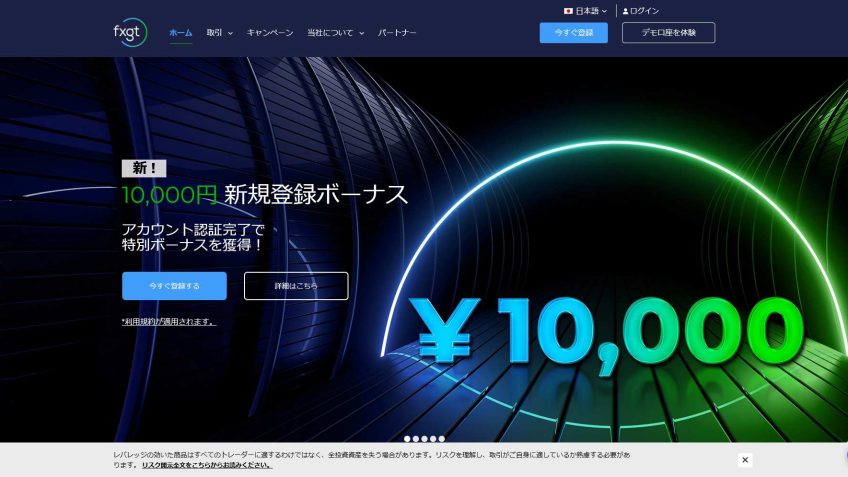
Task: Open the パートナー menu item
Action: tap(397, 33)
